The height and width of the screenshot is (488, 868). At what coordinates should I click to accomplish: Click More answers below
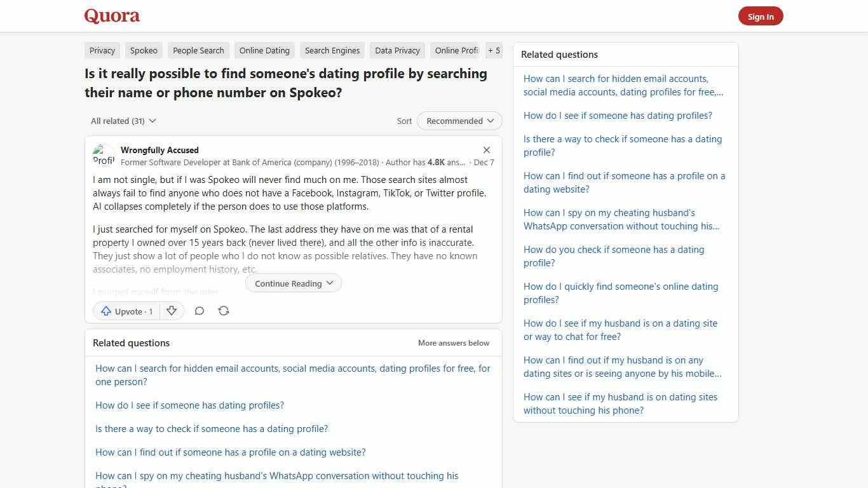[x=453, y=342]
